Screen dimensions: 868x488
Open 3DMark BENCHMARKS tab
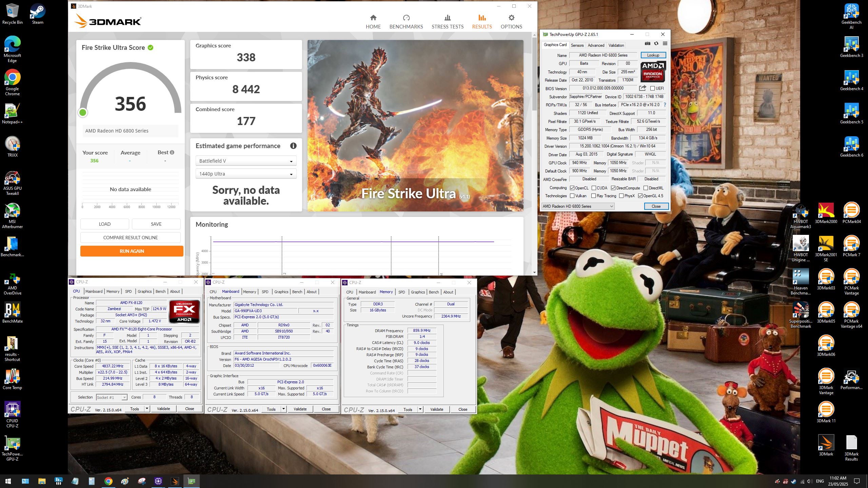tap(406, 22)
